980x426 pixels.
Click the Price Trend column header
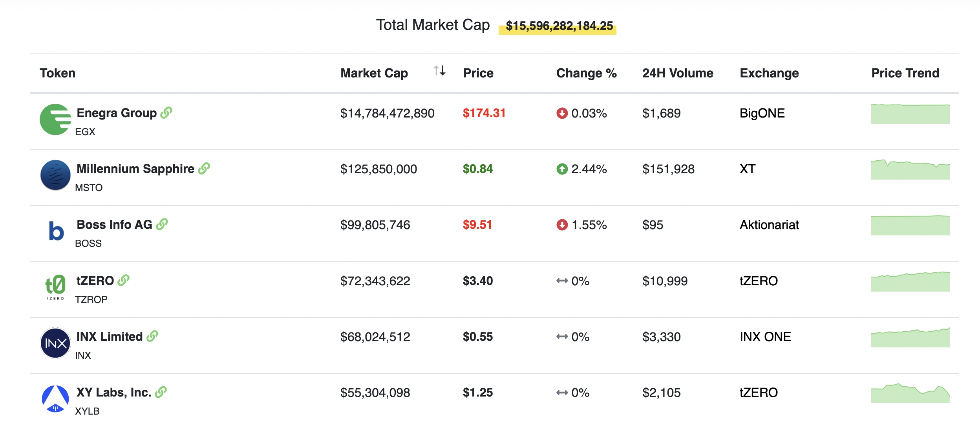pos(905,73)
